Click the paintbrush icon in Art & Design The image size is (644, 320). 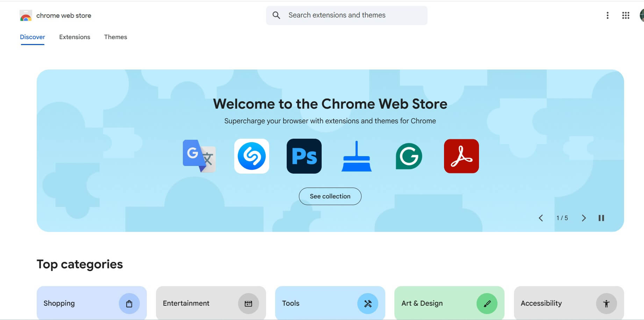(487, 304)
